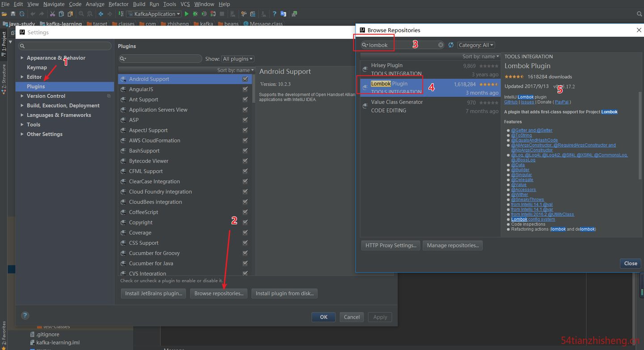Open the Window menu
The image size is (644, 350).
tap(204, 4)
